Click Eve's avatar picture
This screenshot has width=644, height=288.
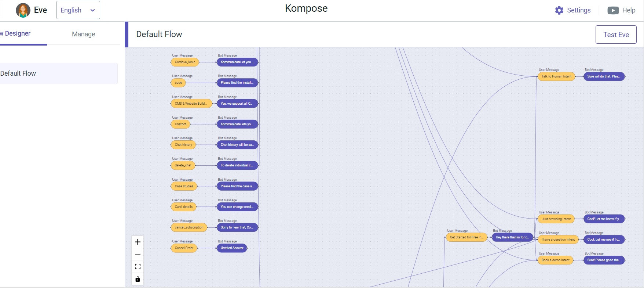click(23, 10)
